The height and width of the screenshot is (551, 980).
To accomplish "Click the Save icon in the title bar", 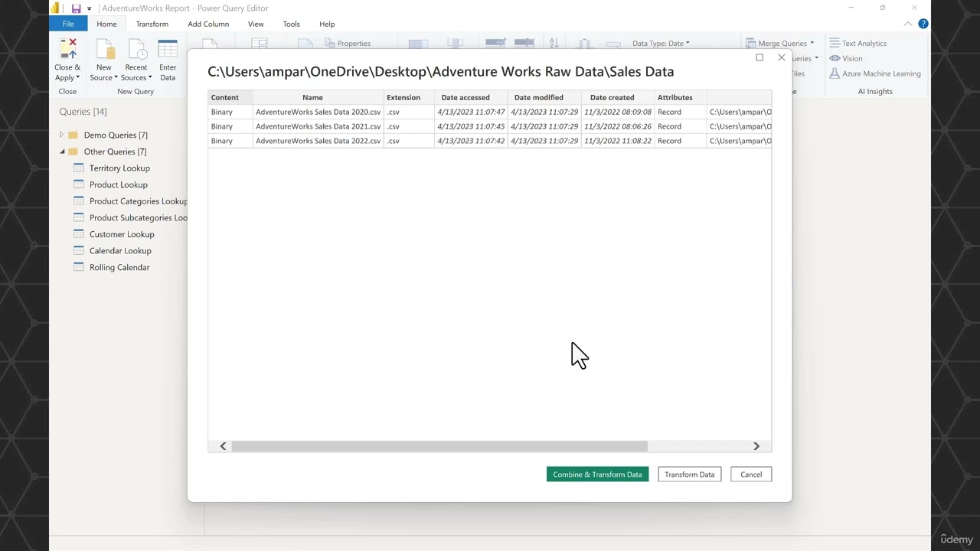I will click(x=76, y=8).
